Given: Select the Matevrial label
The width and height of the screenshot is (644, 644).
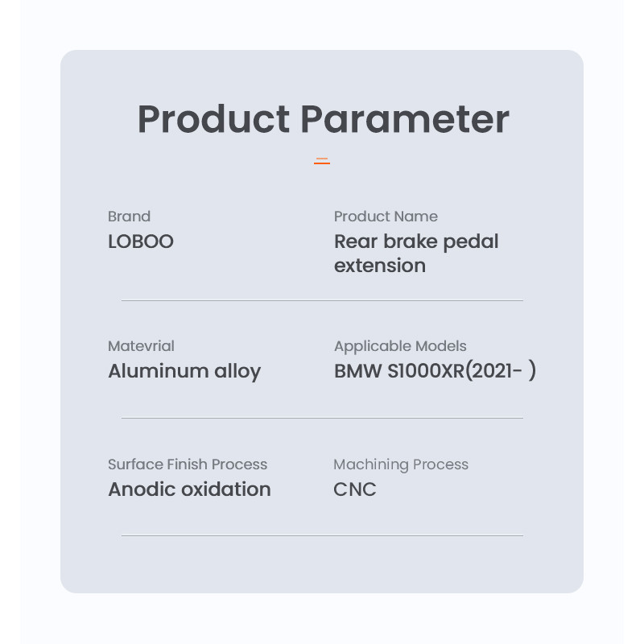Looking at the screenshot, I should (x=141, y=346).
